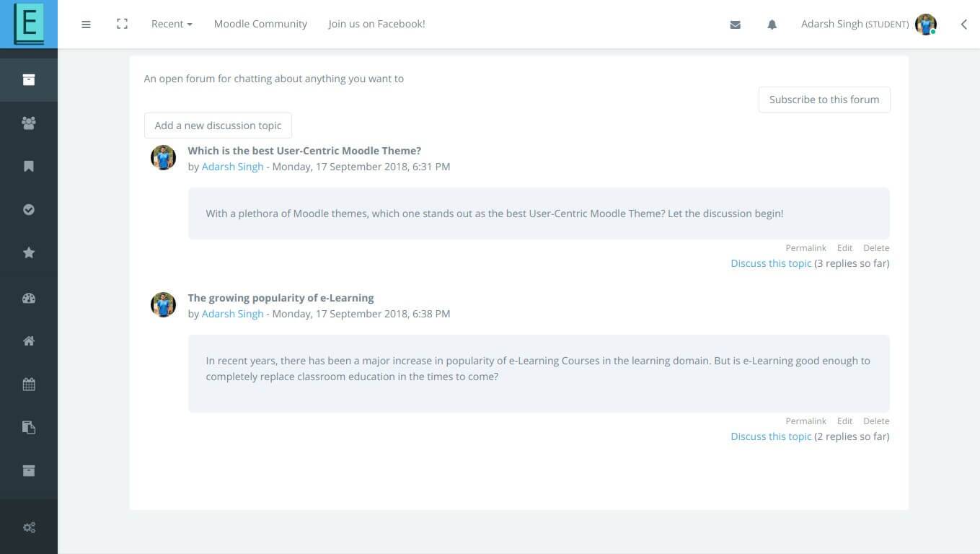
Task: Click date 'Monday, 17 September 2018, 6:38 PM'
Action: tap(361, 314)
